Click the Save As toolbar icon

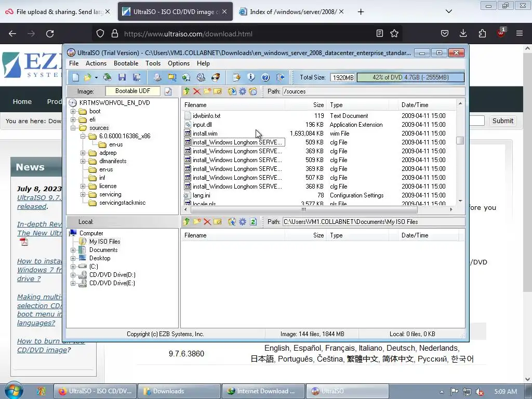tap(137, 77)
